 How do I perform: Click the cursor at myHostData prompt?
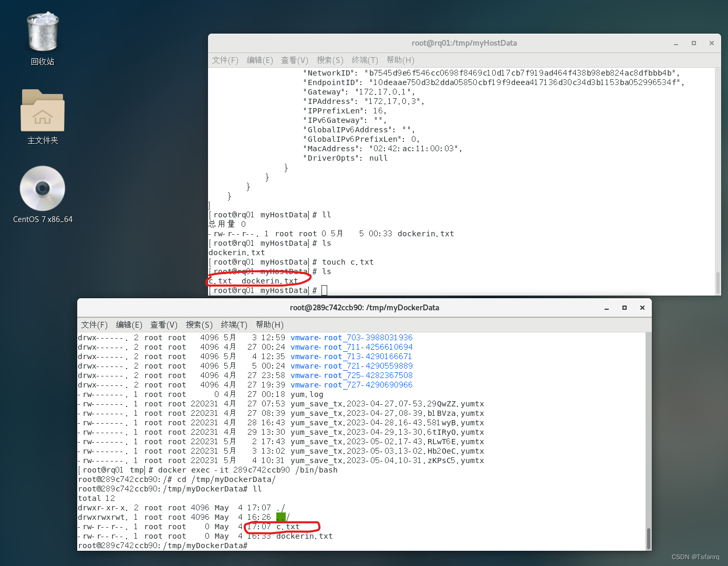pyautogui.click(x=324, y=290)
